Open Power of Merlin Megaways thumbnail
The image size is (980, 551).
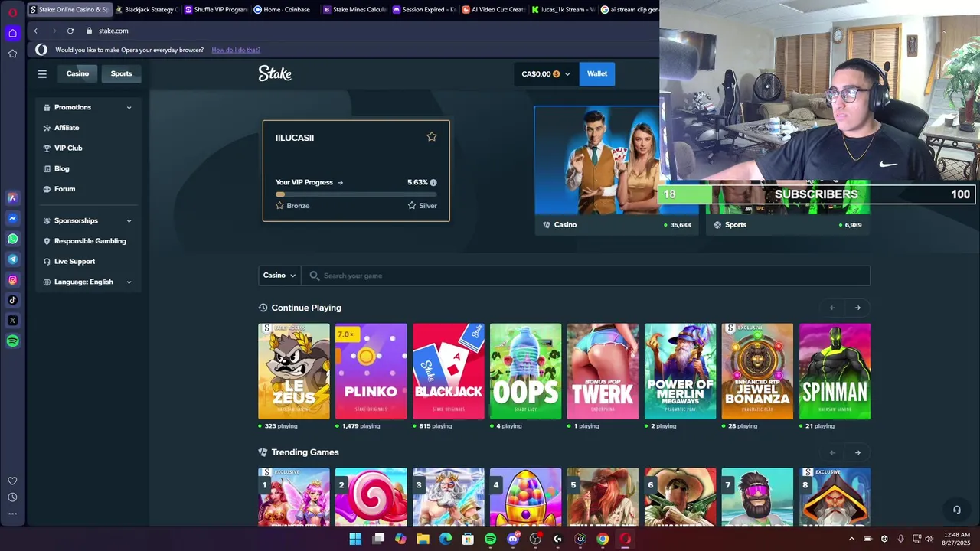point(680,371)
